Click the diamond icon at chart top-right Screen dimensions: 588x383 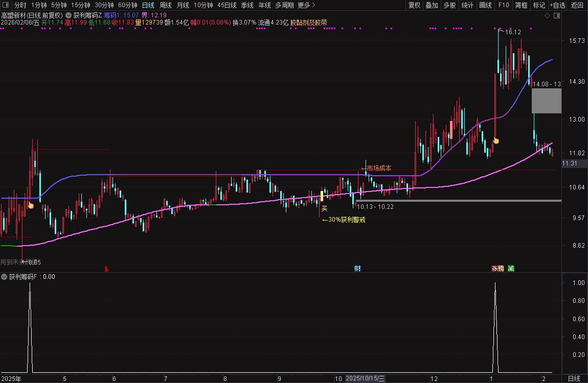click(547, 16)
